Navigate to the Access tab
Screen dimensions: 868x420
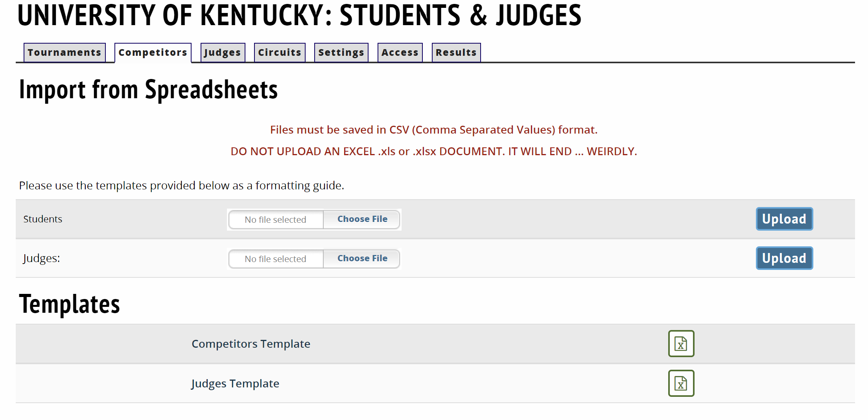[400, 53]
